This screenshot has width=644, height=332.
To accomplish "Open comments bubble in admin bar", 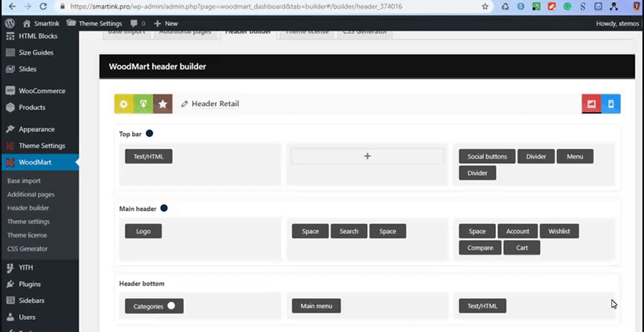I will 138,23.
